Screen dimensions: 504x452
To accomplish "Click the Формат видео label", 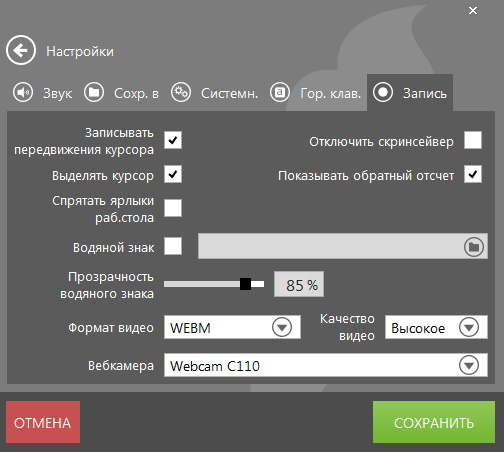I will point(111,328).
